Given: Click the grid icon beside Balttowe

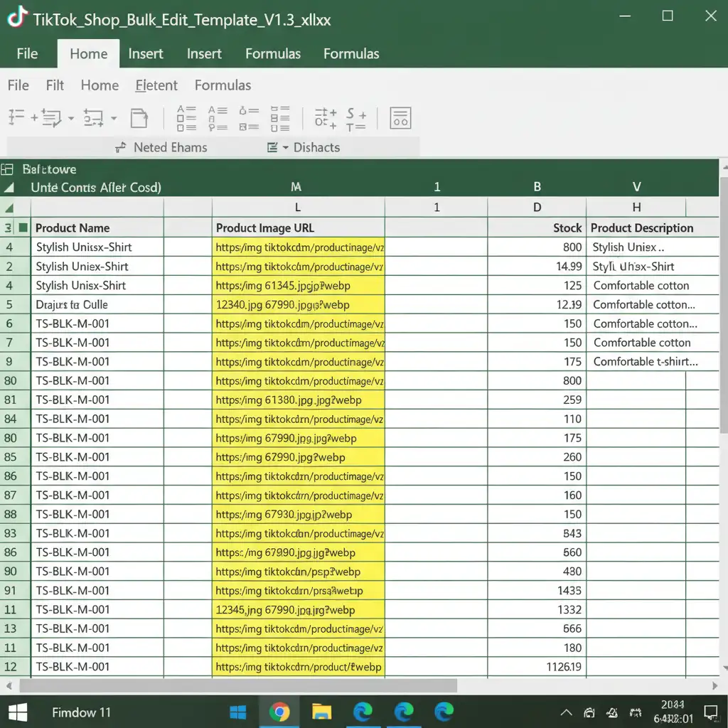Looking at the screenshot, I should (x=8, y=169).
